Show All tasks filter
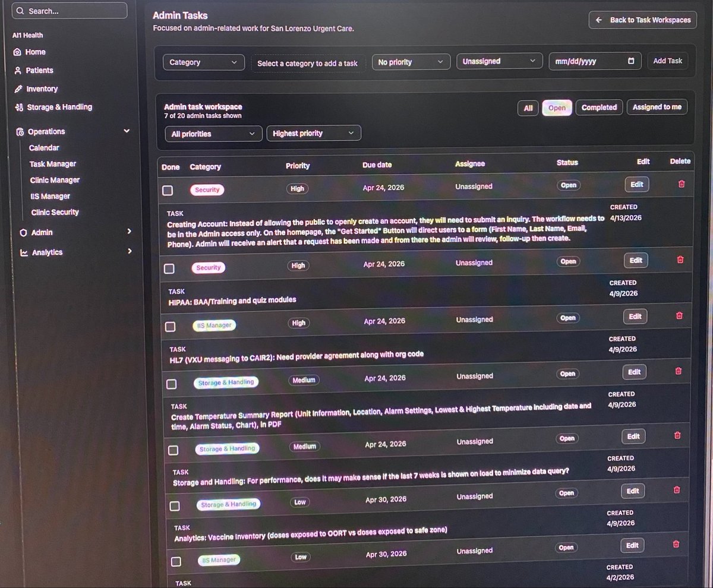This screenshot has width=713, height=588. [528, 108]
